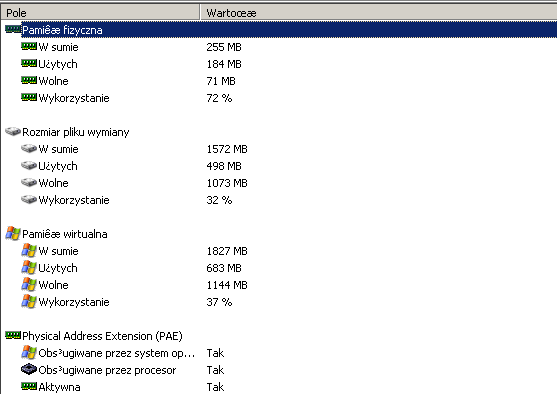Select W sumie label under Pamiêæ wirtualna

(x=58, y=251)
